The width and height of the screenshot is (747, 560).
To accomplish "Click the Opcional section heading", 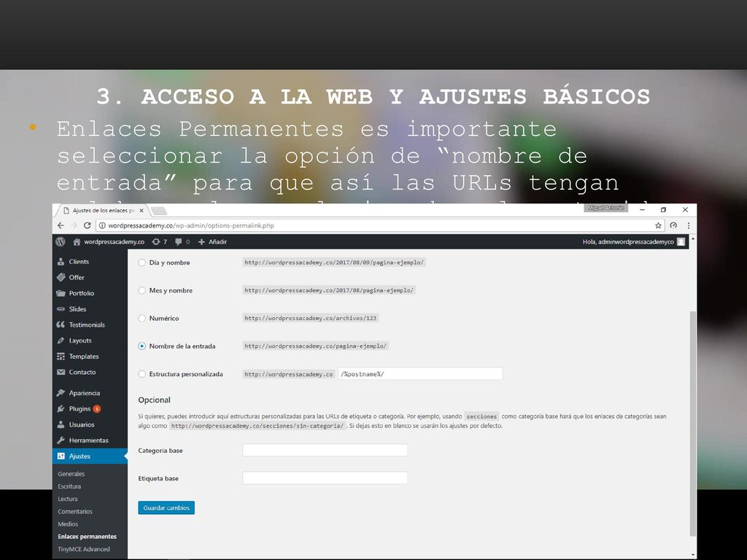I will click(155, 400).
